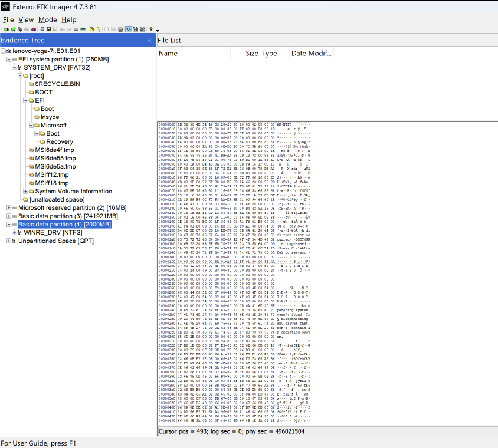Collapse Basic data partition (4) node
Viewport: 498px width, 448px height.
pyautogui.click(x=9, y=224)
